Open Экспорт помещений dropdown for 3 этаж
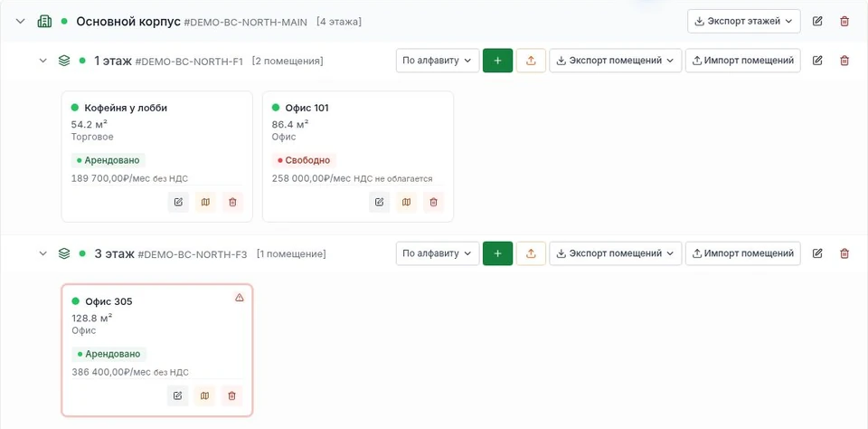Image resolution: width=868 pixels, height=429 pixels. (615, 253)
